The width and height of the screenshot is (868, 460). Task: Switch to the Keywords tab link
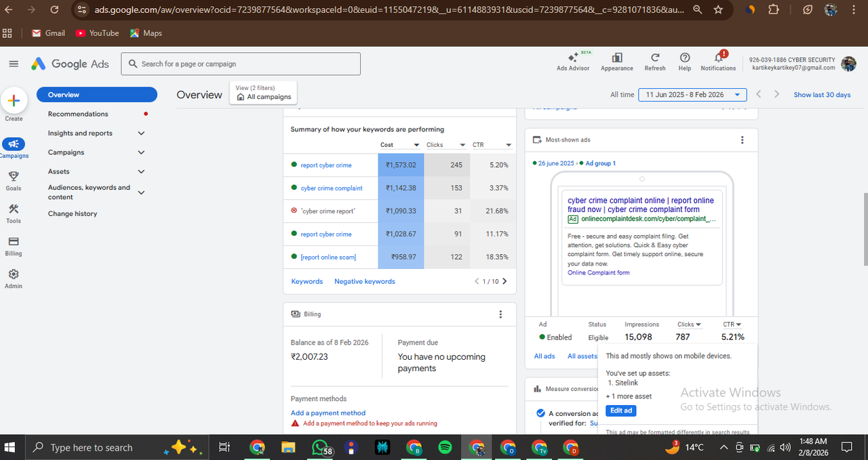point(307,281)
